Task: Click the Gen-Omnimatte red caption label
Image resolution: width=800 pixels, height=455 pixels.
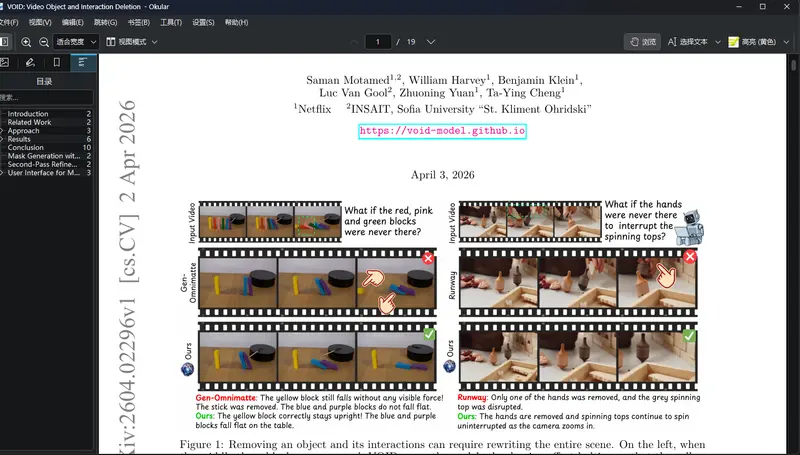Action: (226, 397)
